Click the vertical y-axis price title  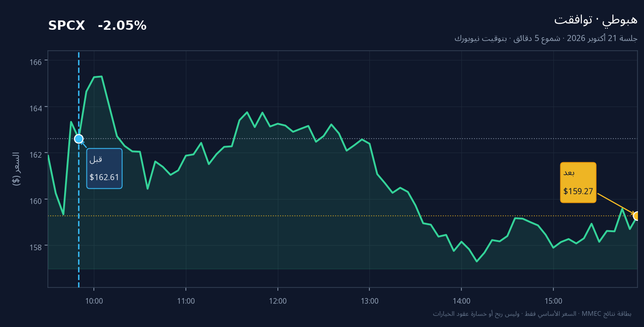(x=16, y=169)
